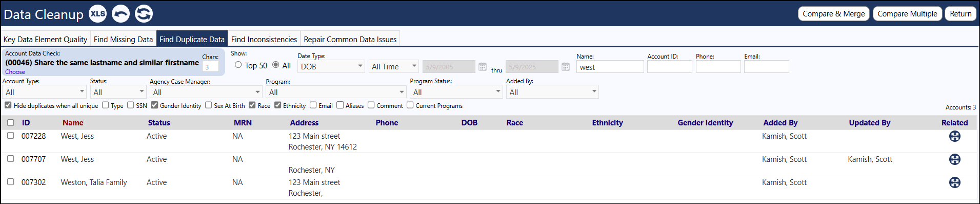Uncheck the Ethnicity filter checkbox
The image size is (980, 204).
pos(278,105)
